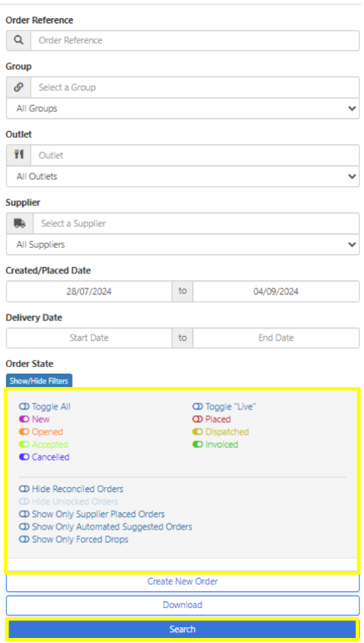This screenshot has height=643, width=364.
Task: Click the Download button
Action: (x=182, y=605)
